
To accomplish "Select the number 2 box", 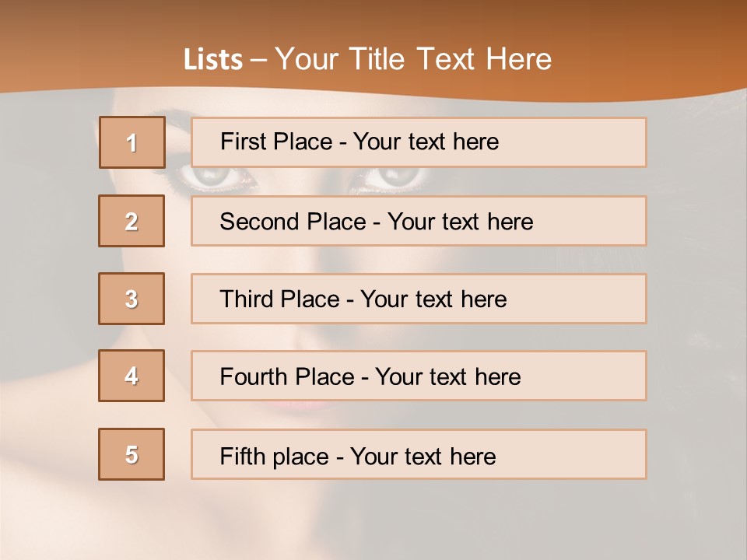I will (x=132, y=221).
